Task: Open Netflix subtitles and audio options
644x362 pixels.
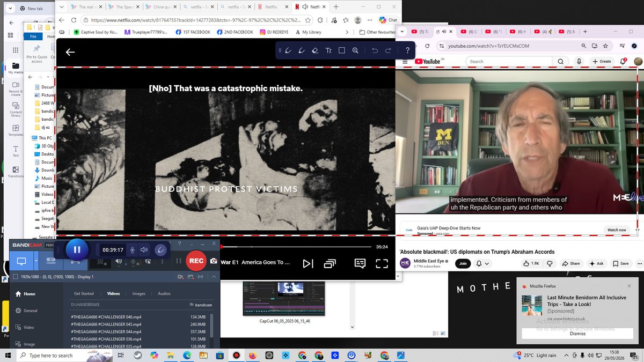Action: [360, 263]
